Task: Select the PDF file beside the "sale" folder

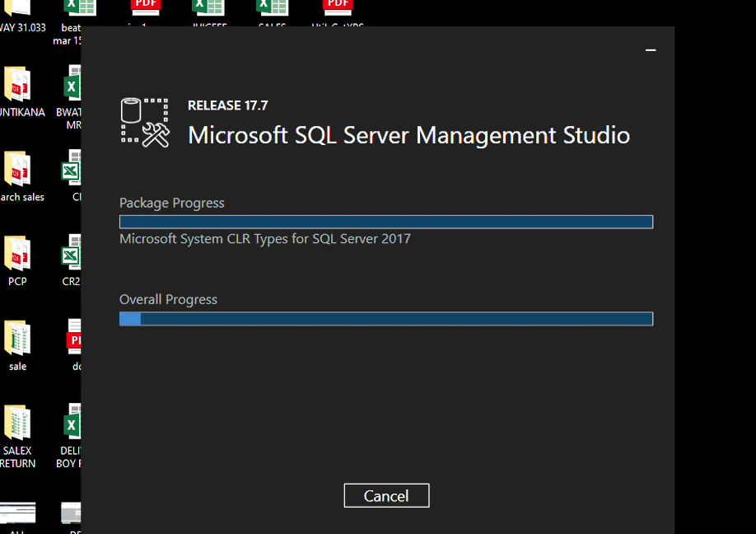Action: click(x=74, y=345)
